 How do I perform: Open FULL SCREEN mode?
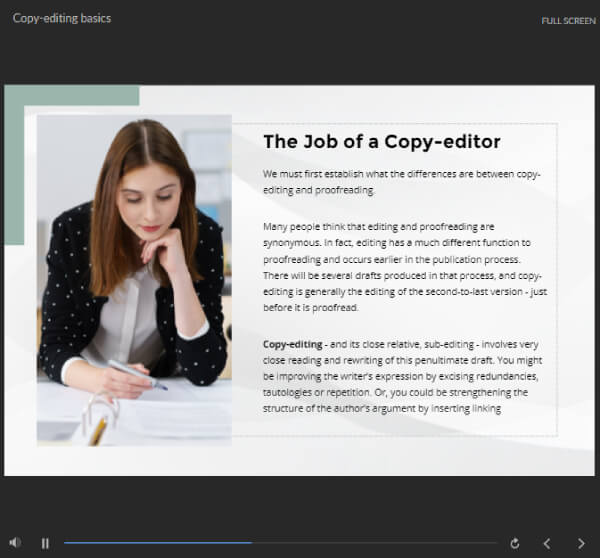coord(568,21)
